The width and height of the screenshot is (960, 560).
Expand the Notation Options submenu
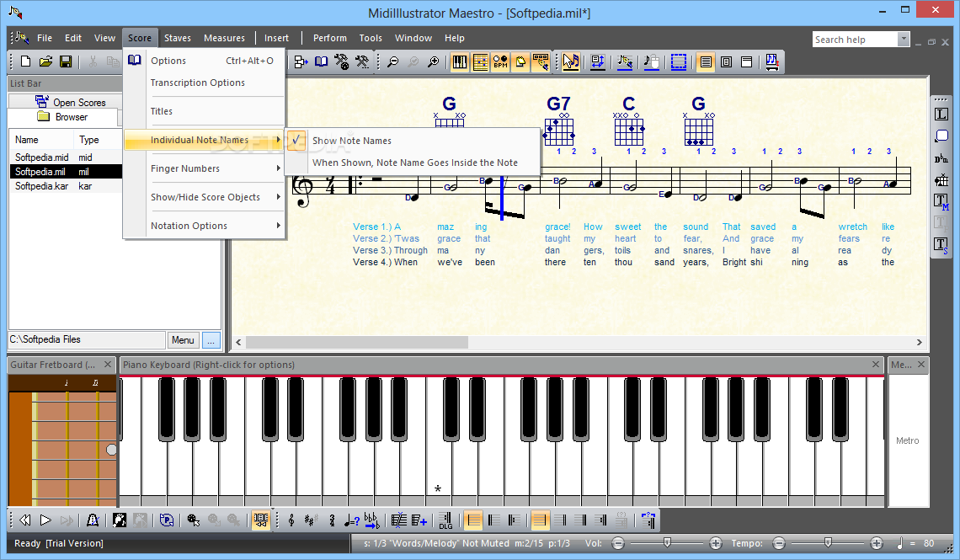205,227
